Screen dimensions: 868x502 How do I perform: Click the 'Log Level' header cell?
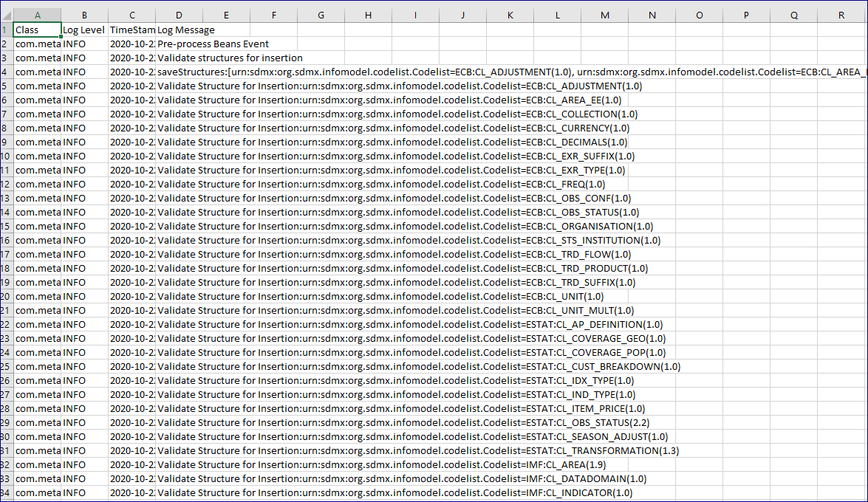click(84, 30)
